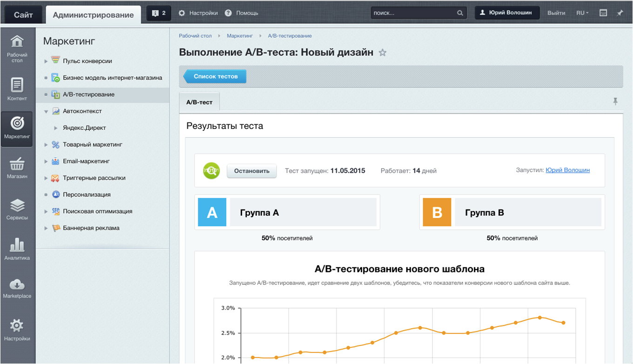The image size is (633, 364).
Task: Click the Персонализация icon
Action: [55, 195]
